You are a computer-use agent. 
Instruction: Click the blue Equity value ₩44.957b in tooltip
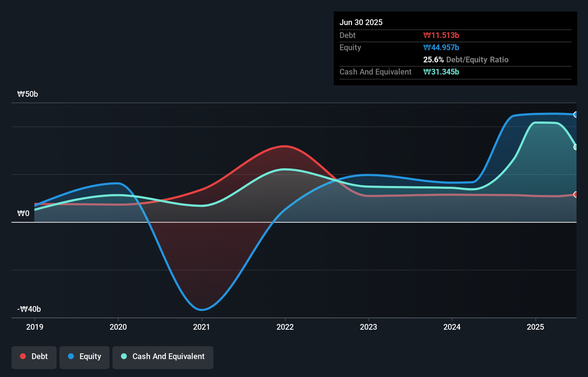pyautogui.click(x=441, y=47)
